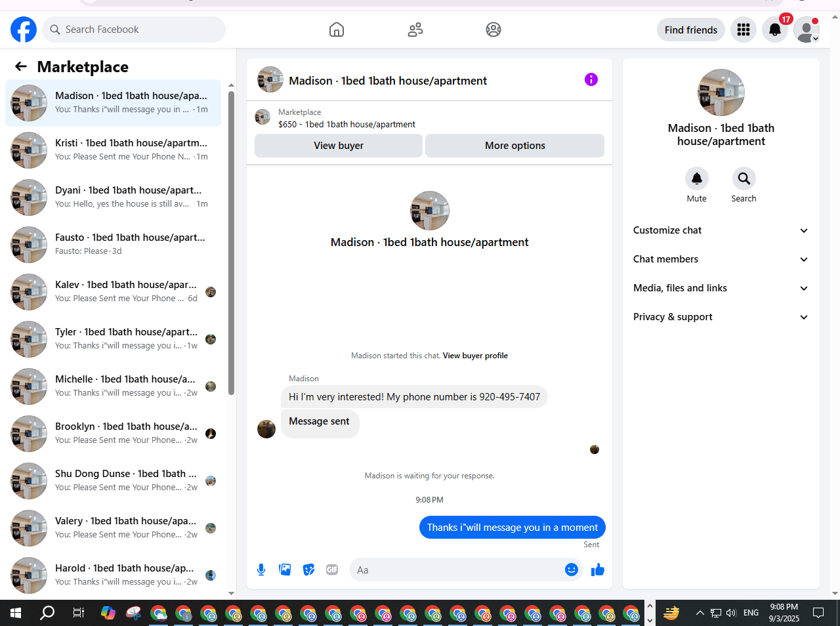Open the Friends icon in top navigation
840x626 pixels.
pyautogui.click(x=415, y=30)
